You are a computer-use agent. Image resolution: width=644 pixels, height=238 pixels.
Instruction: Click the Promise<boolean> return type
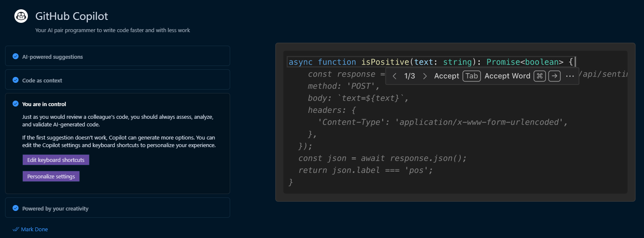(x=525, y=62)
